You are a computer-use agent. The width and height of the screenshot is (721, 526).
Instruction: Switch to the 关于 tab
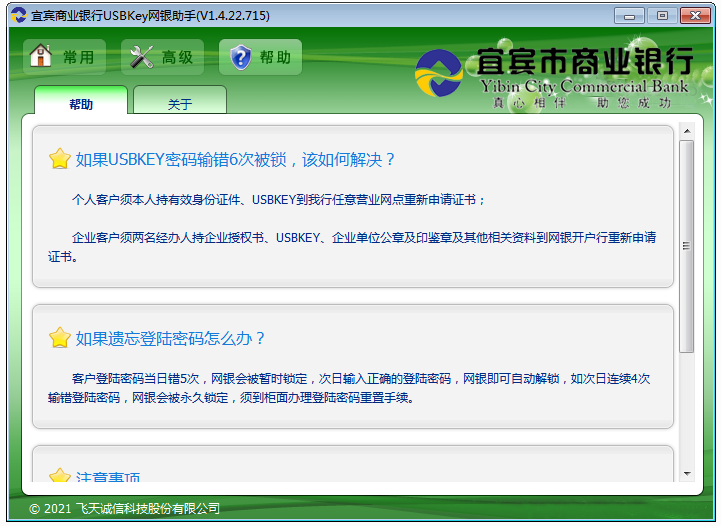180,104
